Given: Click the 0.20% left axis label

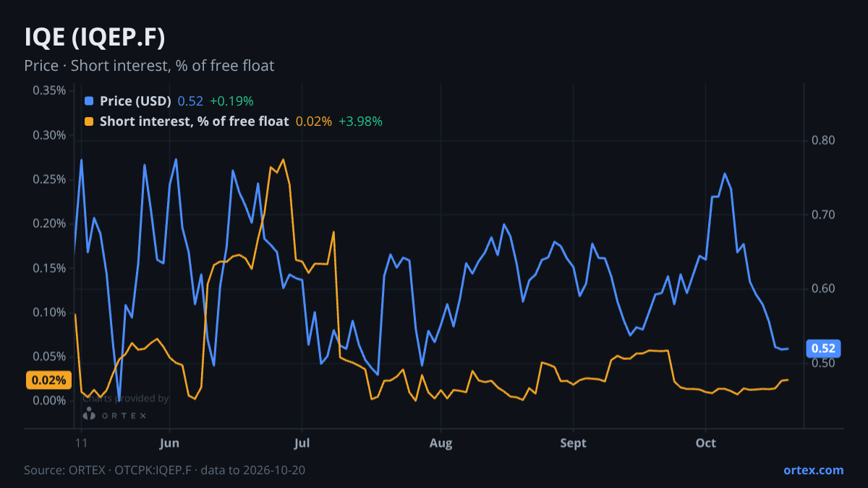Looking at the screenshot, I should [49, 223].
